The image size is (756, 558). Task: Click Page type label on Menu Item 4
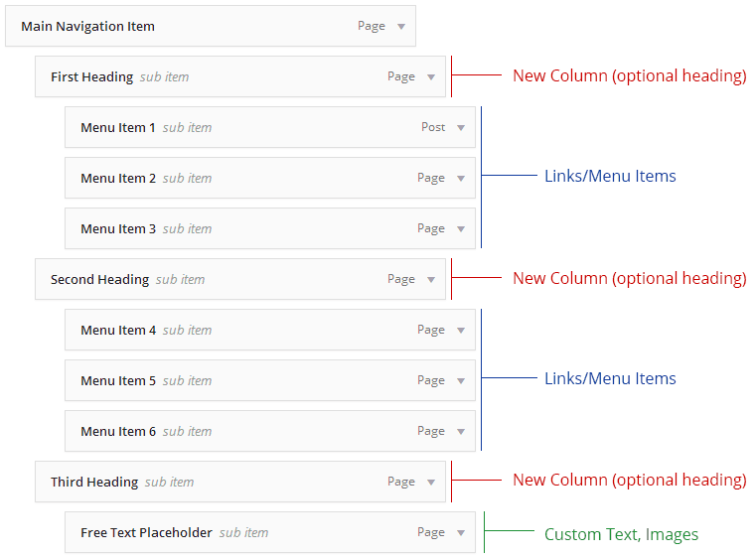click(430, 331)
